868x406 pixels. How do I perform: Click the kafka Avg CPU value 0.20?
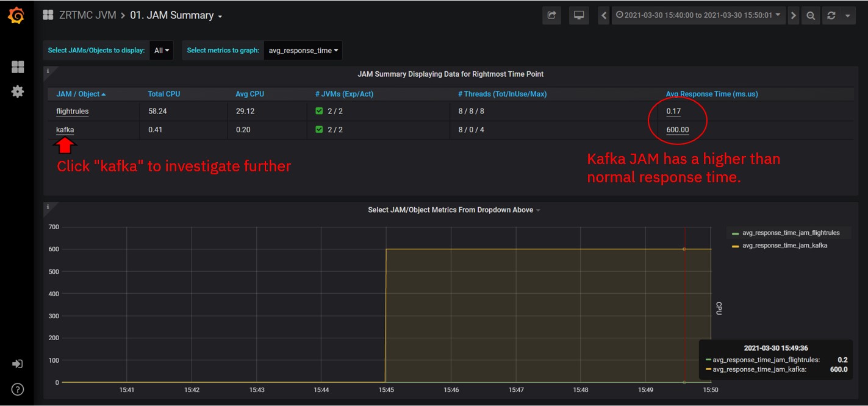pyautogui.click(x=243, y=130)
